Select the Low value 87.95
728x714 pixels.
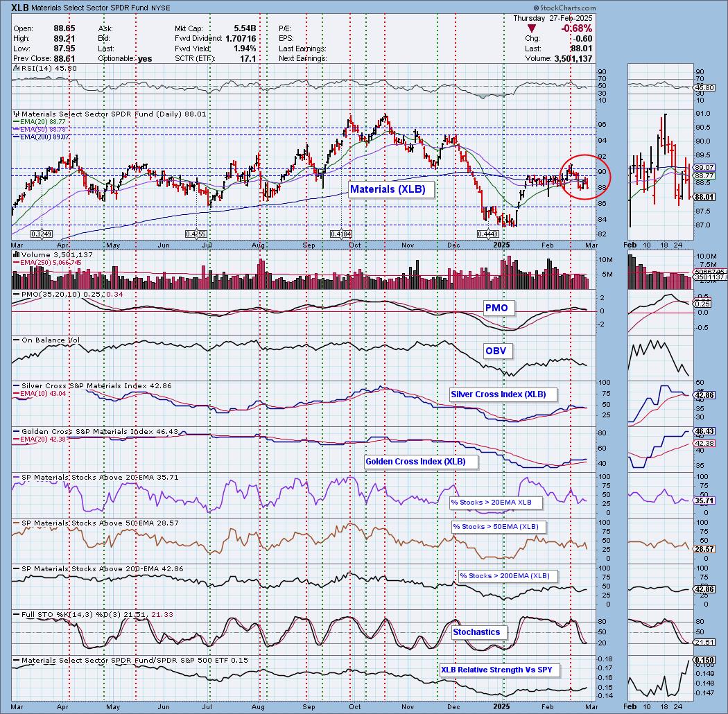[64, 49]
